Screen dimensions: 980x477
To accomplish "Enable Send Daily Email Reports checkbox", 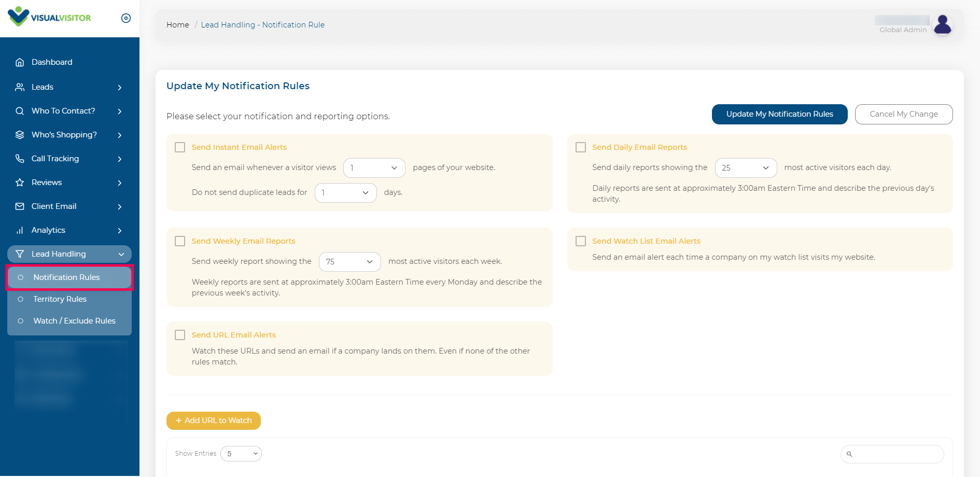I will tap(581, 147).
